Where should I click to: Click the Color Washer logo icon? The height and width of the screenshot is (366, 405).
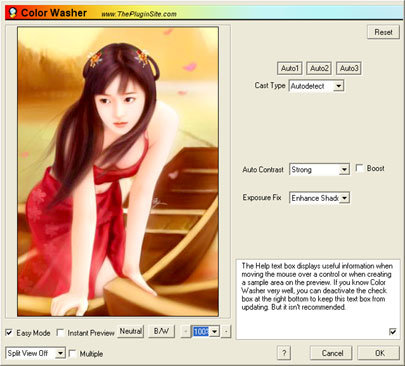click(13, 13)
